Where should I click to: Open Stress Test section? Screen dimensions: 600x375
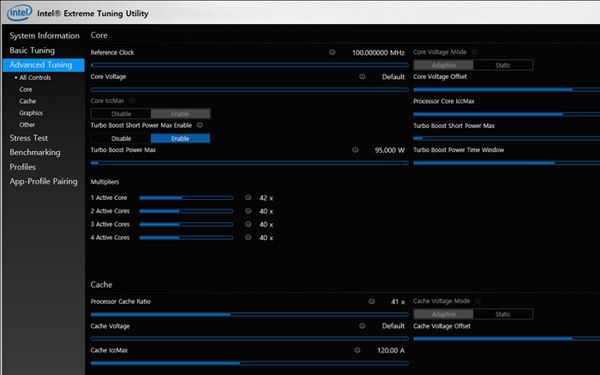pos(29,138)
